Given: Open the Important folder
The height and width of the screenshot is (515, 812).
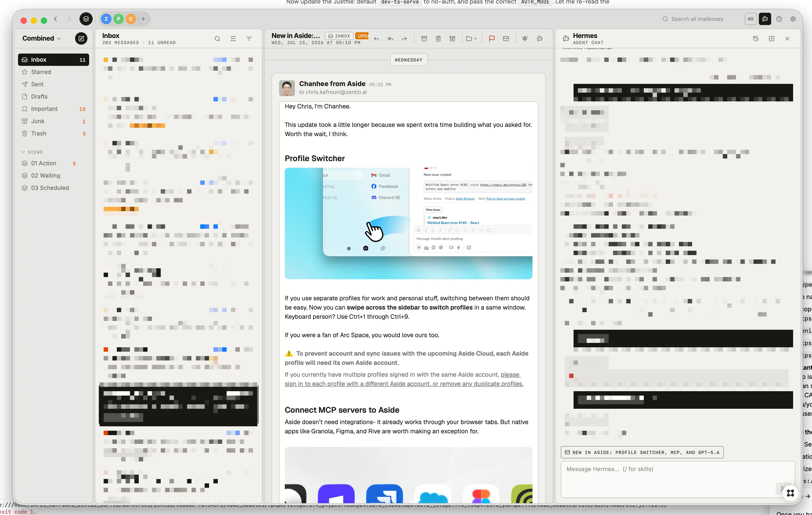Looking at the screenshot, I should (53, 109).
